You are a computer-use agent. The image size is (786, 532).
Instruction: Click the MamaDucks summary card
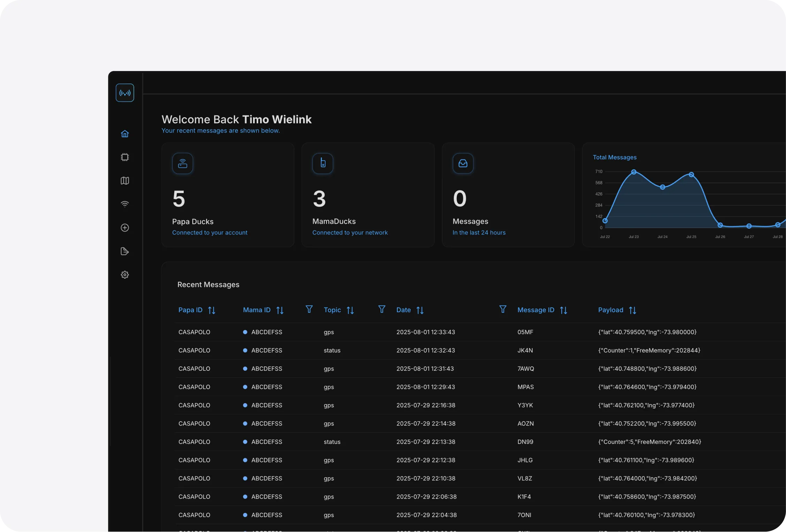pyautogui.click(x=368, y=195)
